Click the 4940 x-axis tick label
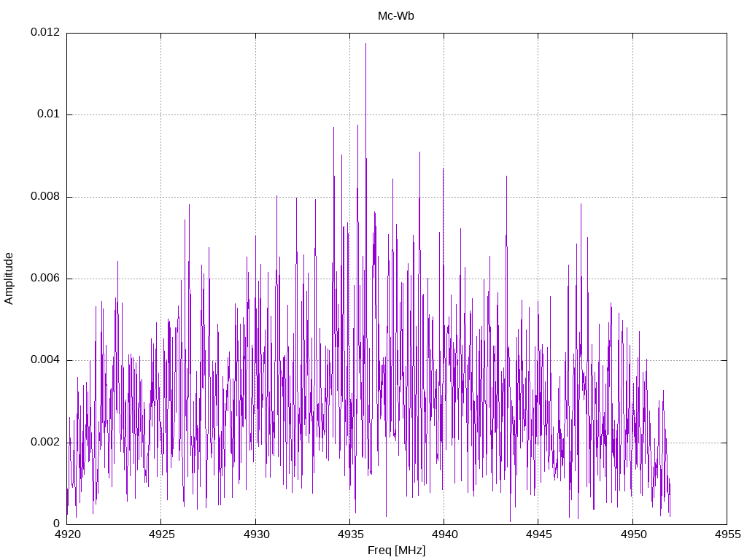 [x=444, y=534]
